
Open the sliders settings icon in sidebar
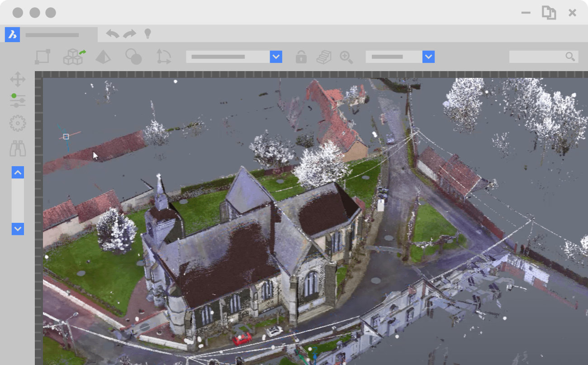tap(18, 101)
